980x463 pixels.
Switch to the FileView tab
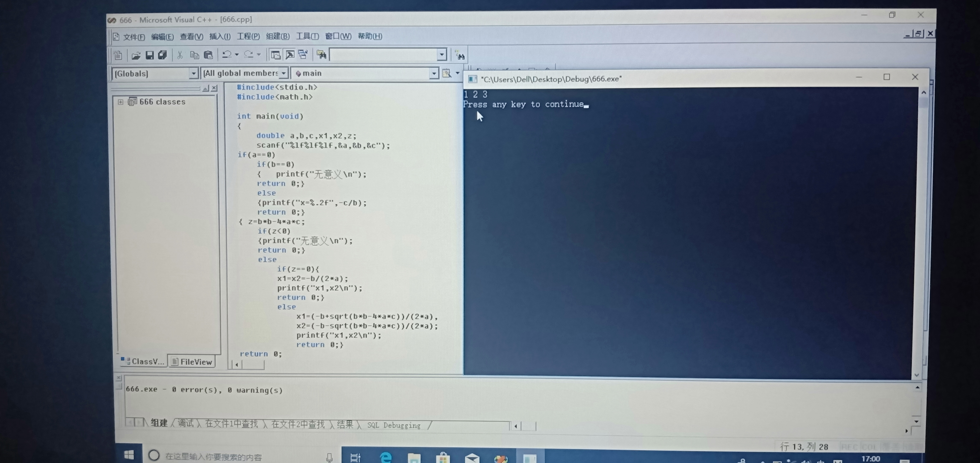pos(192,362)
